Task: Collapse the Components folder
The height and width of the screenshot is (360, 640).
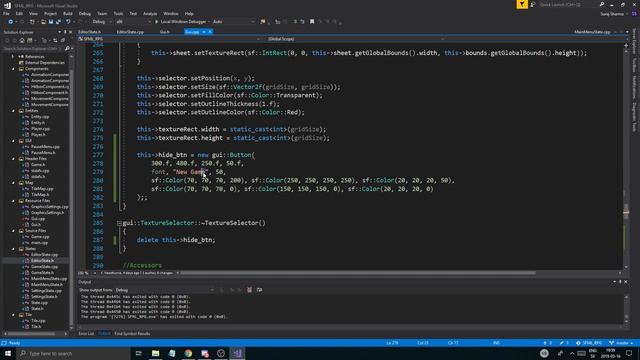Action: [13, 69]
